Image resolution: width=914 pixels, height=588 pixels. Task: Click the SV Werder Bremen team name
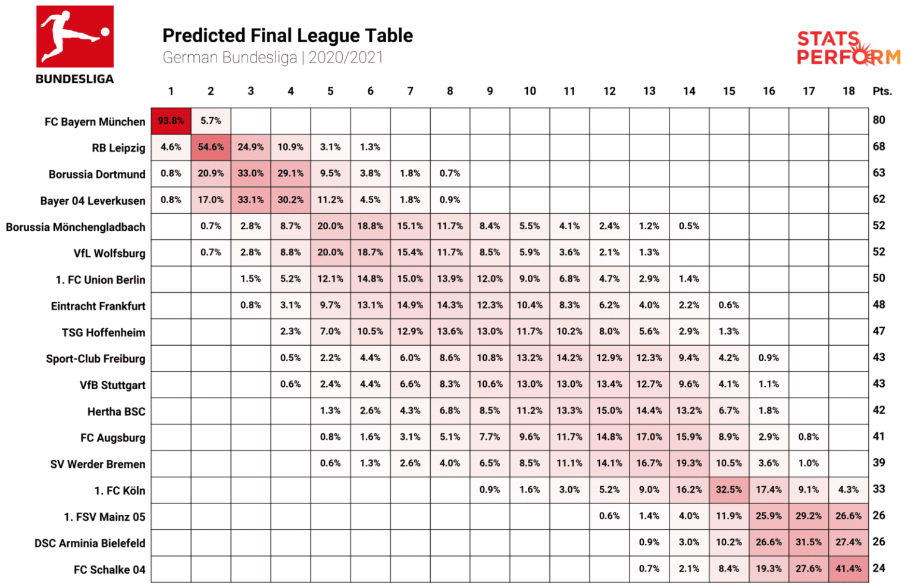(98, 464)
